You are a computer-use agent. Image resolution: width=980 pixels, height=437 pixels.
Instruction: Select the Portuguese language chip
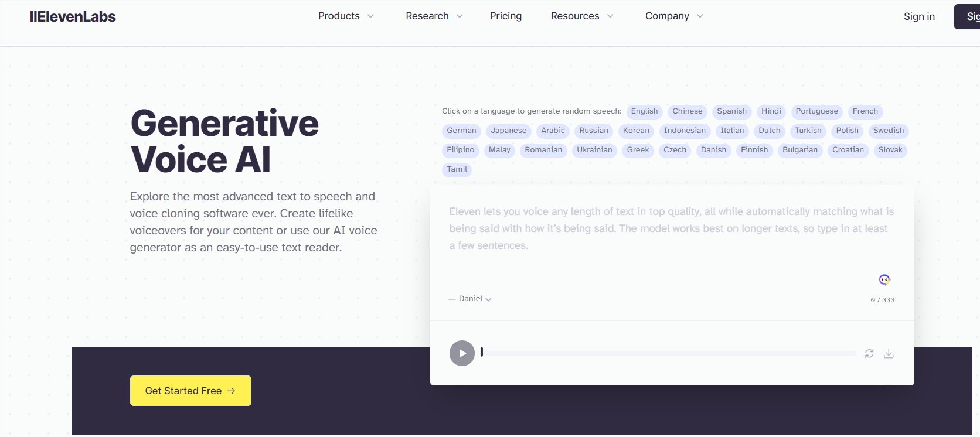[x=816, y=111]
